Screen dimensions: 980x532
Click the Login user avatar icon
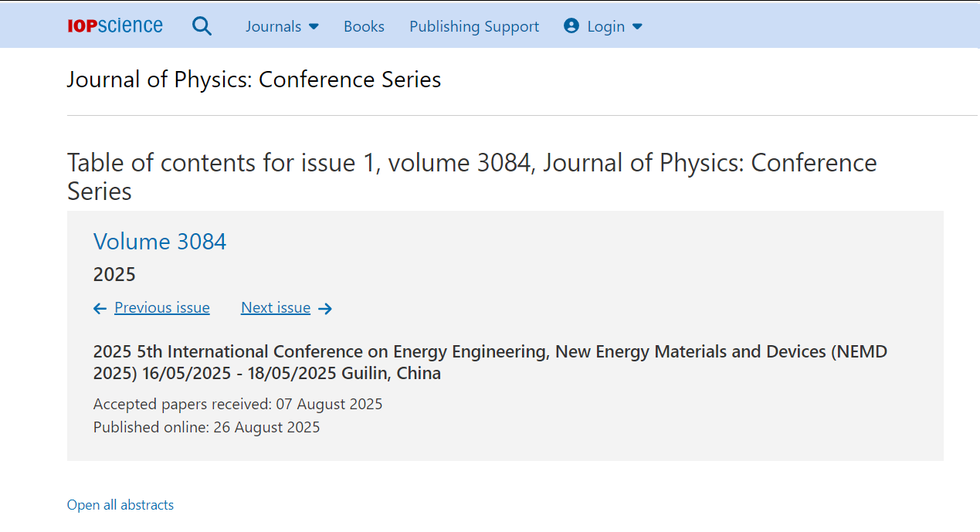pos(571,26)
